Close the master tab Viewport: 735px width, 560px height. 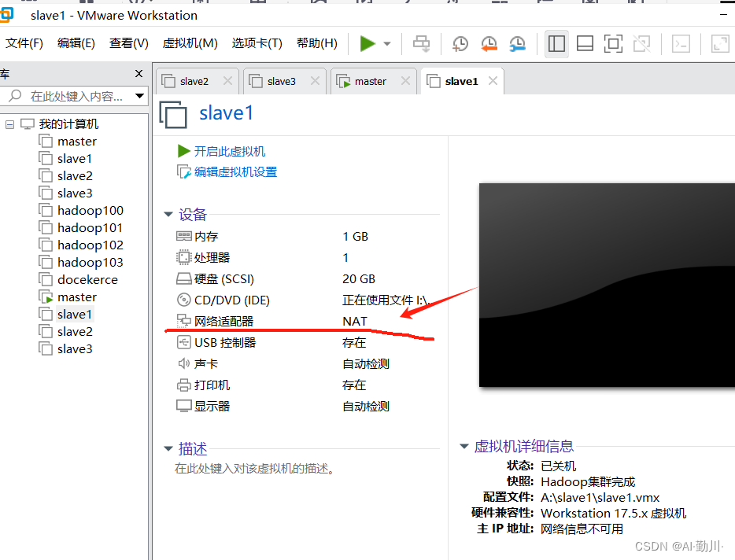[405, 81]
